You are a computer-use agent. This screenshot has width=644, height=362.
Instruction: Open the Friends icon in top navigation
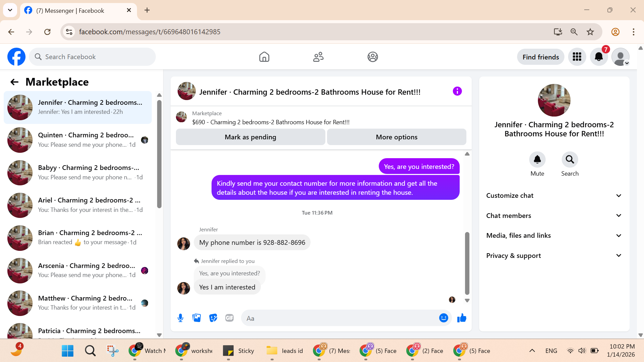tap(318, 57)
